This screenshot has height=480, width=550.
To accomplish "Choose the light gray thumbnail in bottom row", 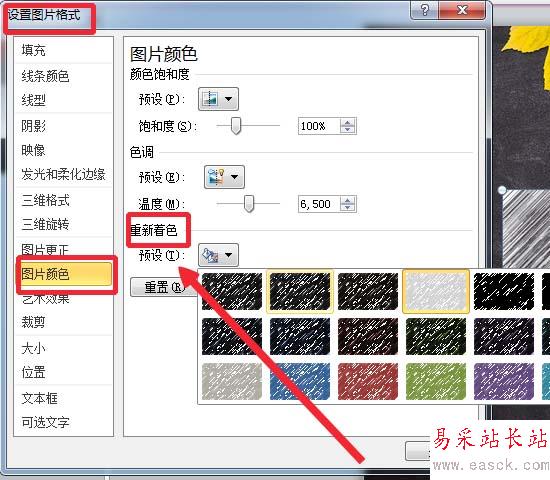I will (x=232, y=381).
